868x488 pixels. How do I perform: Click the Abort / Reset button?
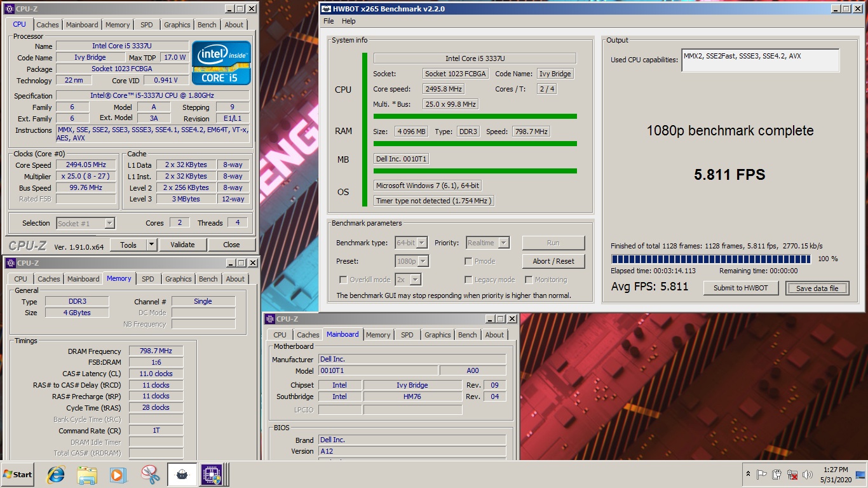(x=553, y=261)
